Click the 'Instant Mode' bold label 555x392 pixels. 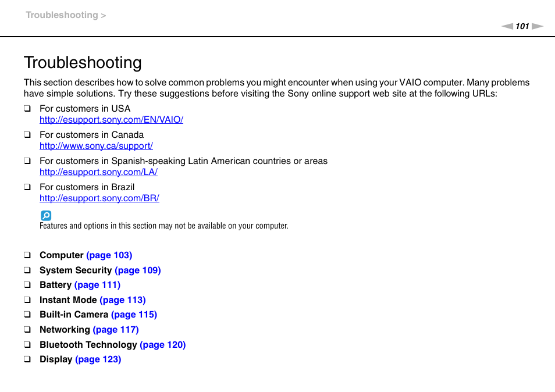click(x=68, y=300)
